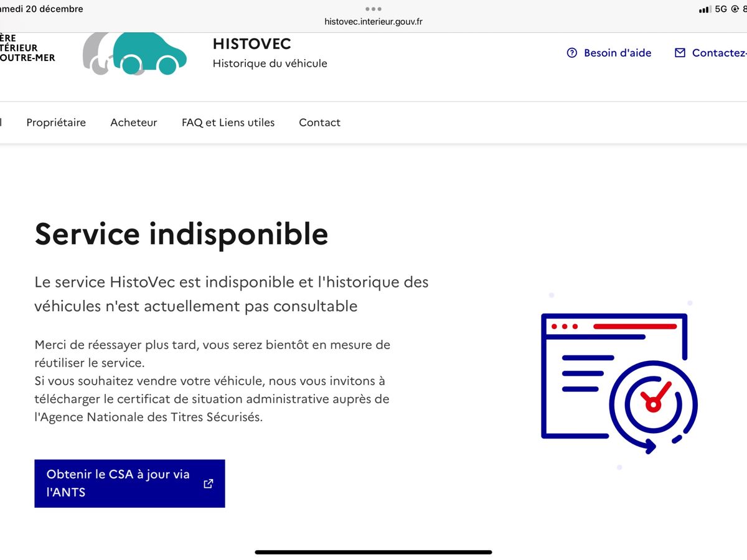Tap the histovec.interieur.gouv.fr address bar
The image size is (747, 560).
click(374, 22)
